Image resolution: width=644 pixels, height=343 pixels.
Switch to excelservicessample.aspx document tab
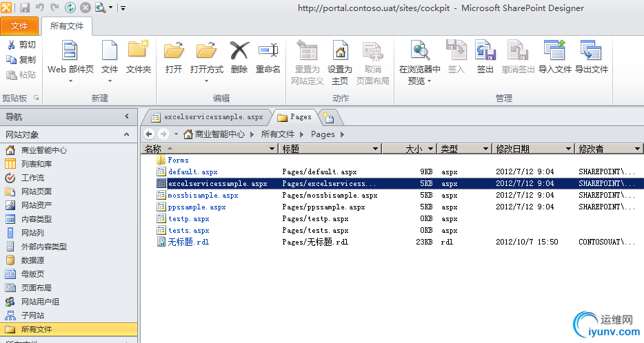coord(208,117)
